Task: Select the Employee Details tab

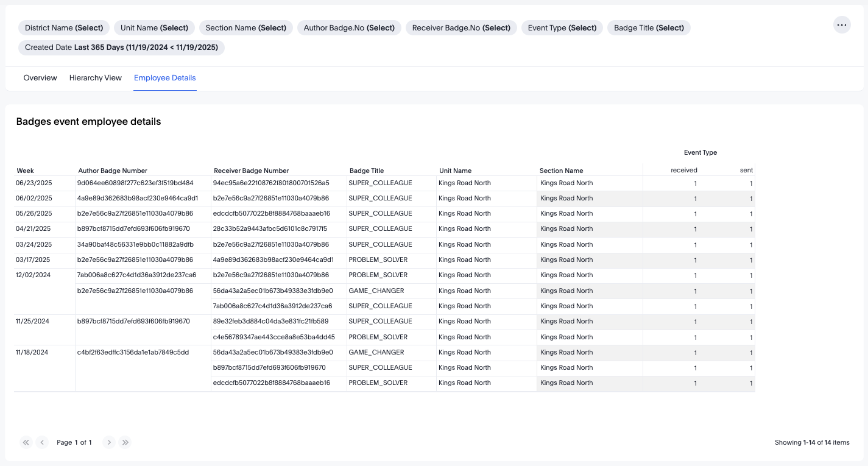Action: (x=164, y=78)
